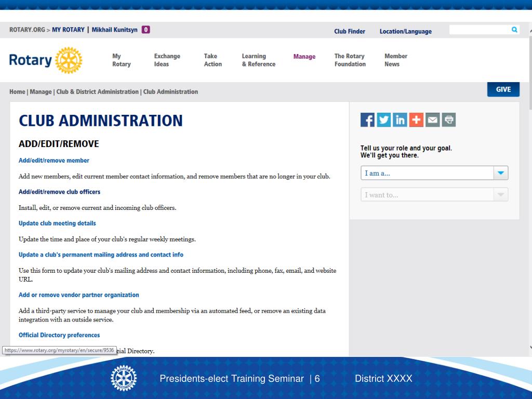Print the page with printer icon
Image resolution: width=532 pixels, height=399 pixels.
coord(449,120)
